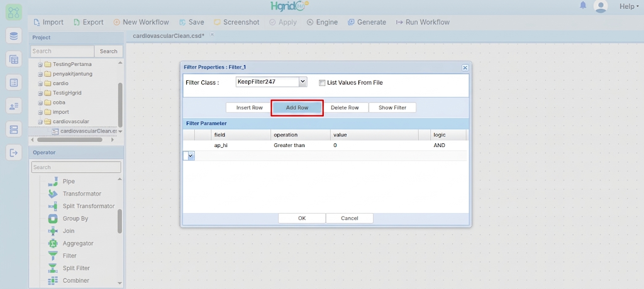Open the tables sidebar icon
The image size is (644, 289).
tap(14, 60)
